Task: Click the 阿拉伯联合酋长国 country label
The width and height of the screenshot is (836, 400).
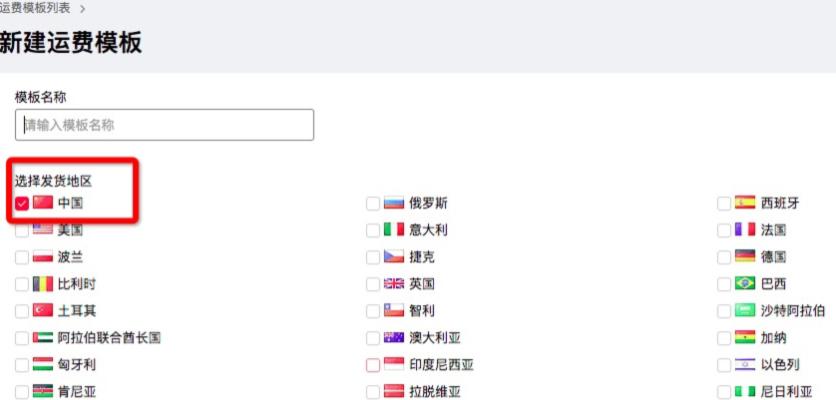Action: tap(109, 338)
